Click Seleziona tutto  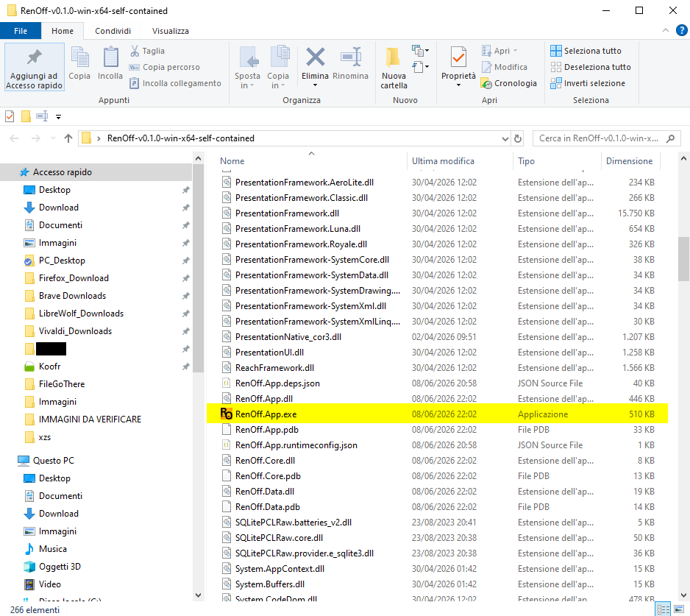(586, 51)
